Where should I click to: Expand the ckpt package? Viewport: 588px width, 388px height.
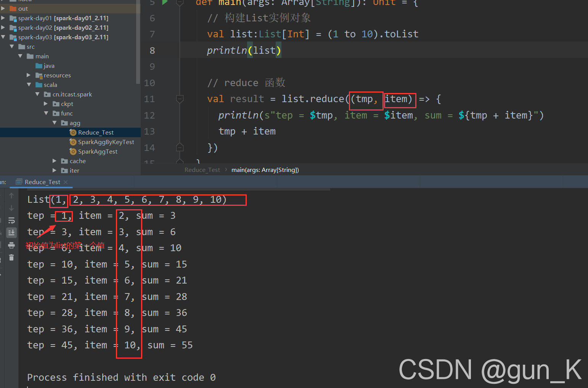pos(46,104)
